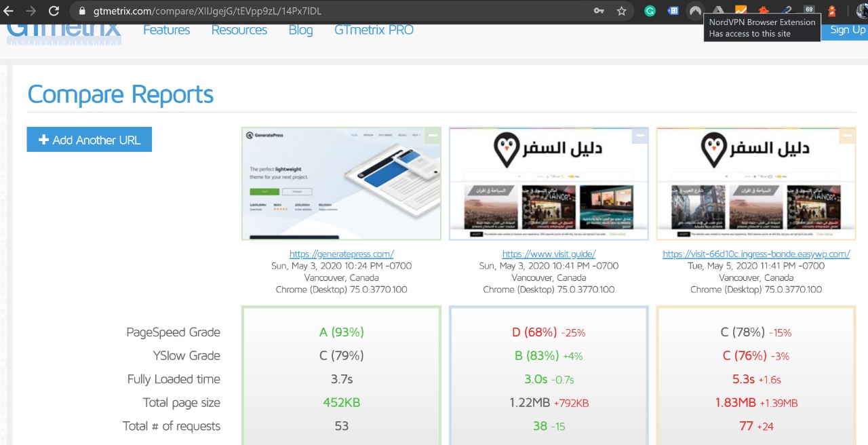868x445 pixels.
Task: Open the GeneratePress page screenshot thumbnail
Action: (341, 184)
